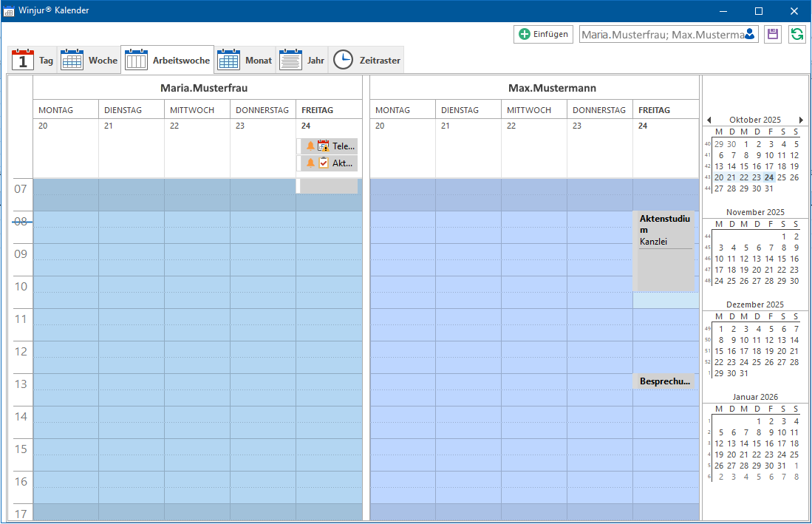The width and height of the screenshot is (812, 524).
Task: Click the bell reminder icon on Akt... entry
Action: (x=311, y=163)
